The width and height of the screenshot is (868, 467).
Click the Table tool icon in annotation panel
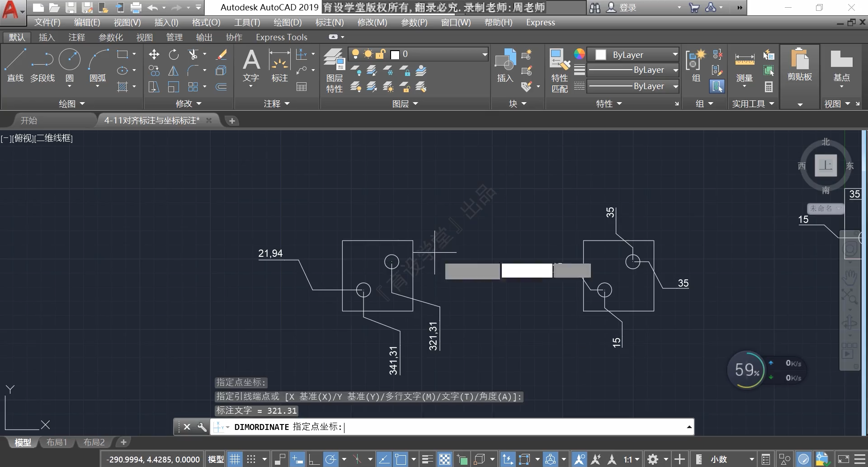click(x=302, y=87)
